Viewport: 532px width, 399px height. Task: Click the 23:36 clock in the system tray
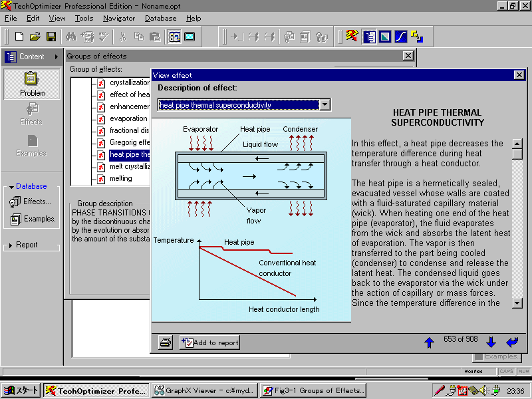click(515, 391)
